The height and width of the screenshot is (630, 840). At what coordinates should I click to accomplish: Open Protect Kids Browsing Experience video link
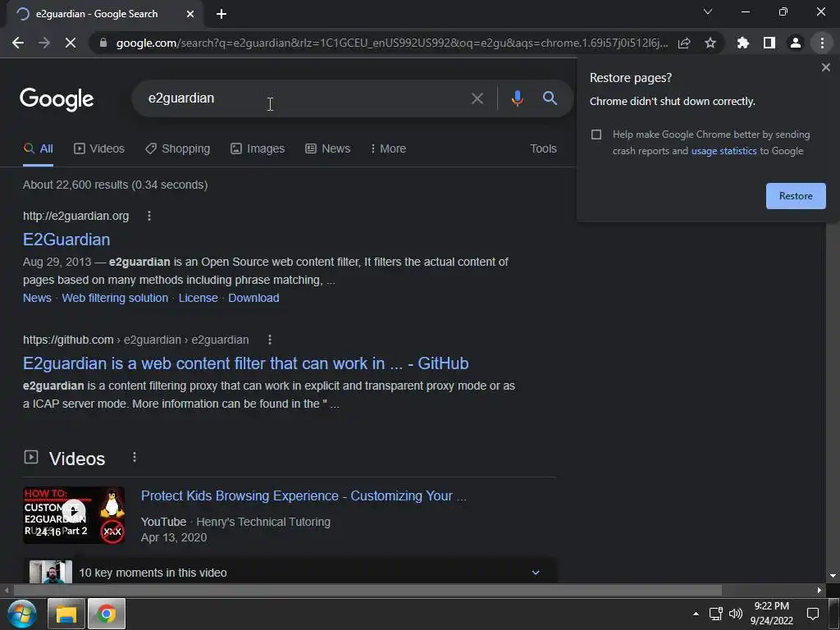point(304,496)
